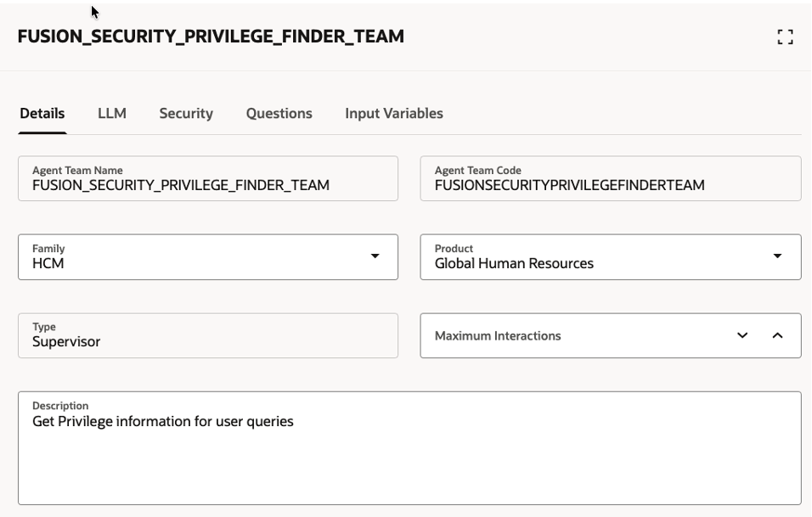The image size is (812, 517).
Task: Increase Maximum Interactions with up chevron
Action: (x=777, y=335)
